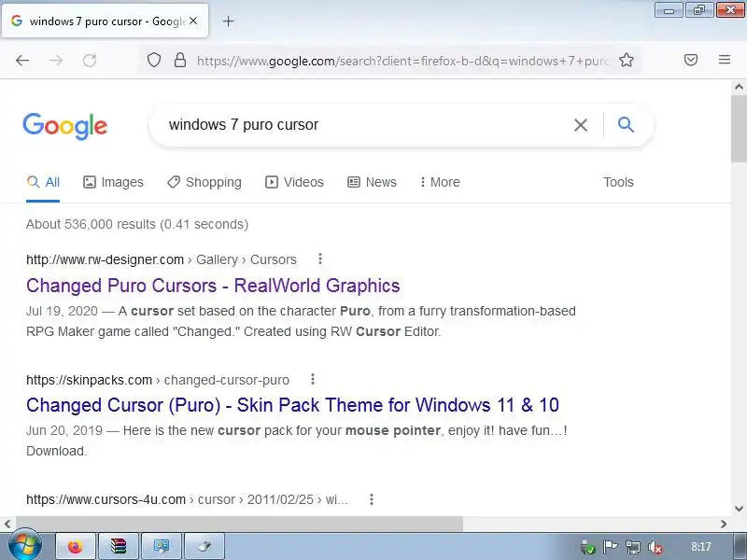Close the windows 7 puro cursor tab
This screenshot has width=747, height=560.
tap(193, 21)
